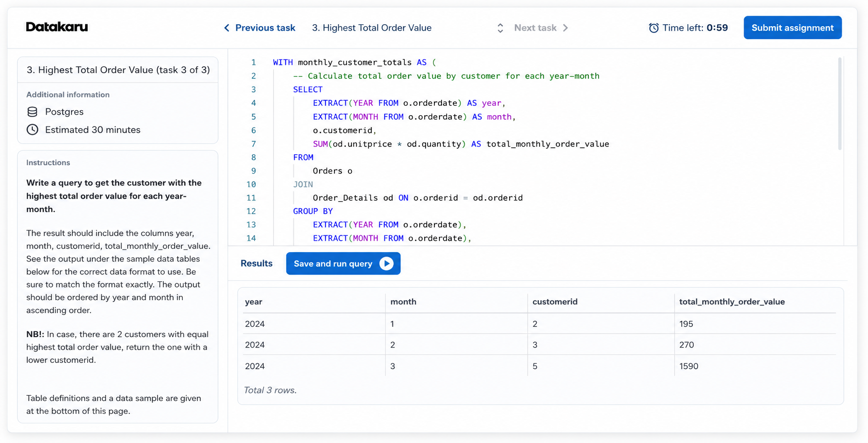
Task: Select the Results tab
Action: [256, 264]
